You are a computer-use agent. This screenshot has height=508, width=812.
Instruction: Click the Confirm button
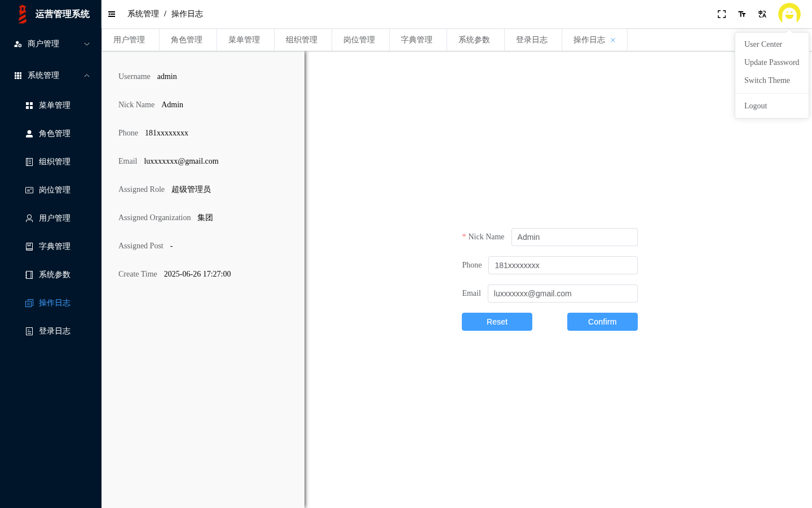click(x=602, y=322)
